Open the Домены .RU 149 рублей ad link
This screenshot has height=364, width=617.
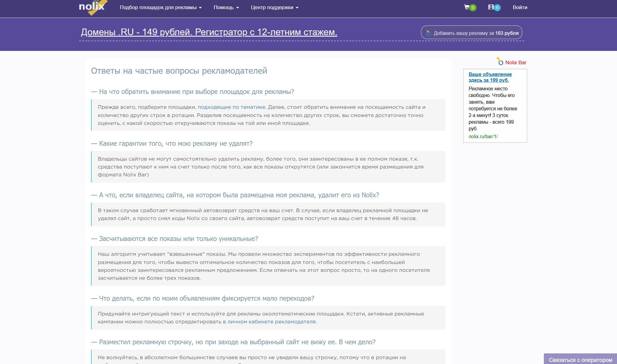point(209,32)
